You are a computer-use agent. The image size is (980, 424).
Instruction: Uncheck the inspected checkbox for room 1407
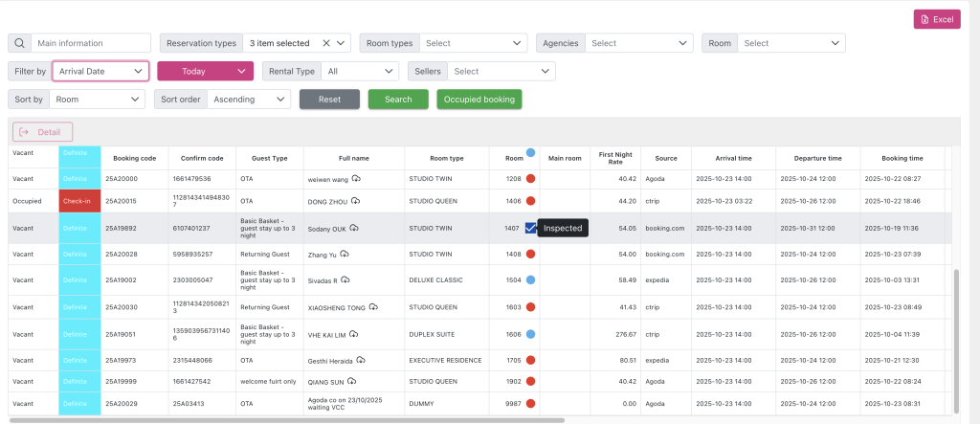(x=530, y=228)
